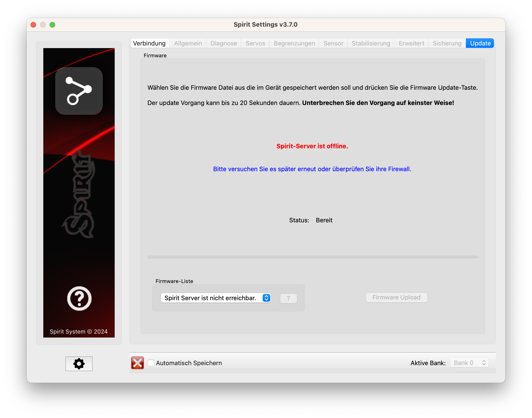
Task: Go to the Servos tab
Action: (255, 43)
